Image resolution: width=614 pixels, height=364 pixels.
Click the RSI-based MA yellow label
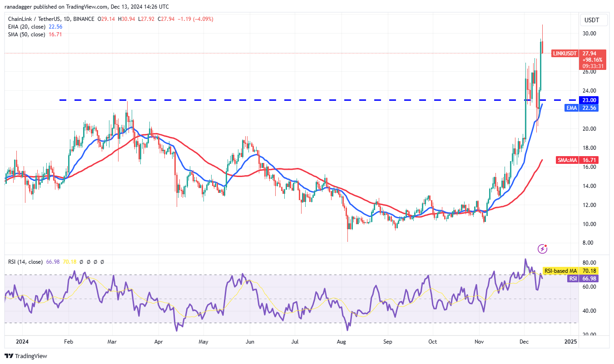click(x=560, y=271)
